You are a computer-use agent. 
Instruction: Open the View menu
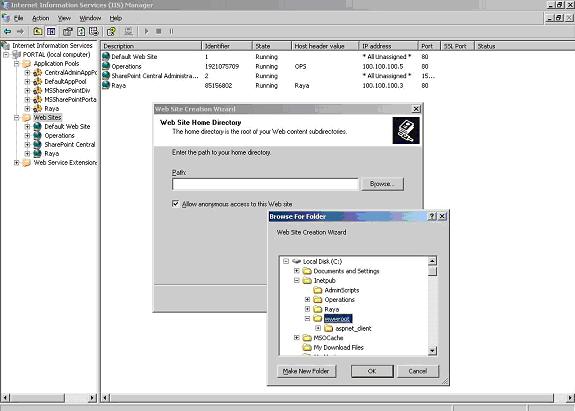[x=64, y=18]
